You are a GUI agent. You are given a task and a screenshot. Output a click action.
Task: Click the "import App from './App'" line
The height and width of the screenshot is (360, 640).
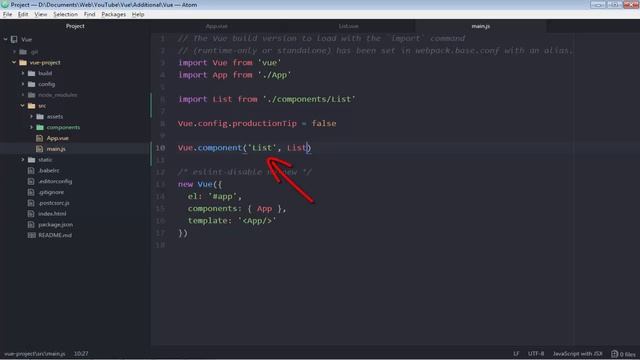(235, 75)
